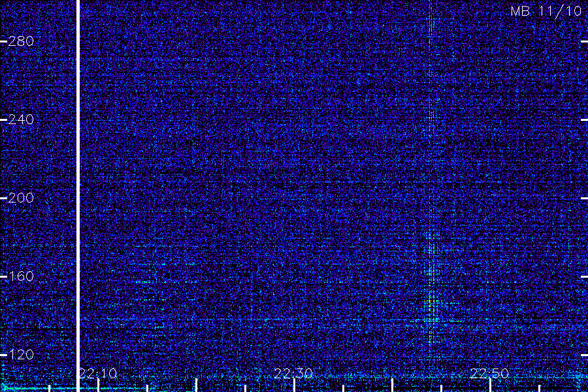This screenshot has width=588, height=392.
Task: Click the 160 frequency axis label
Action: tap(21, 276)
